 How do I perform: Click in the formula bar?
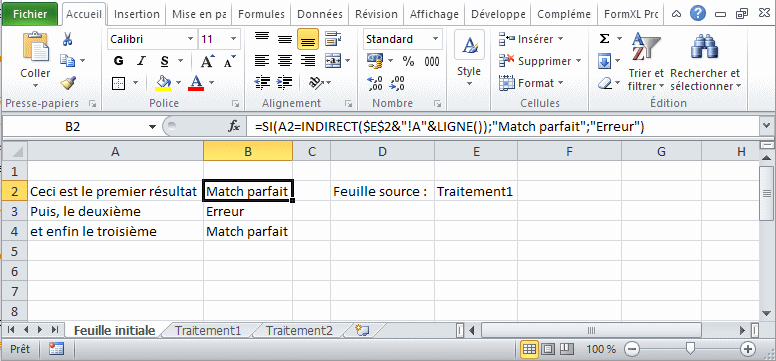coord(504,127)
